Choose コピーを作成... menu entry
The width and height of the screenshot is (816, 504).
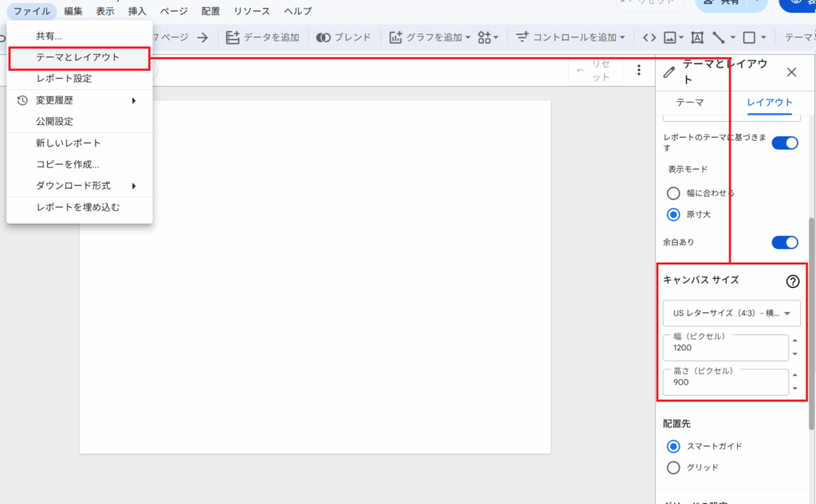[80, 164]
